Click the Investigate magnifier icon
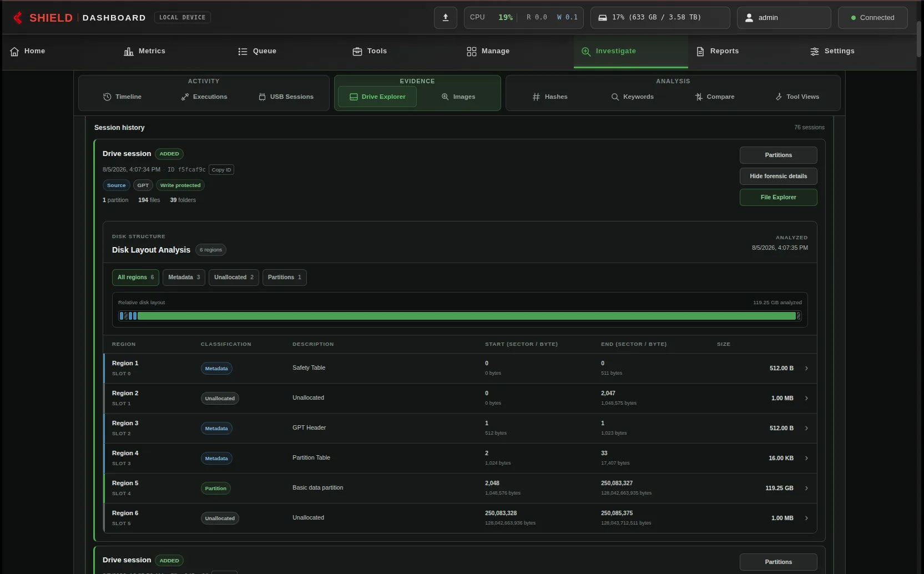The image size is (924, 574). 586,51
